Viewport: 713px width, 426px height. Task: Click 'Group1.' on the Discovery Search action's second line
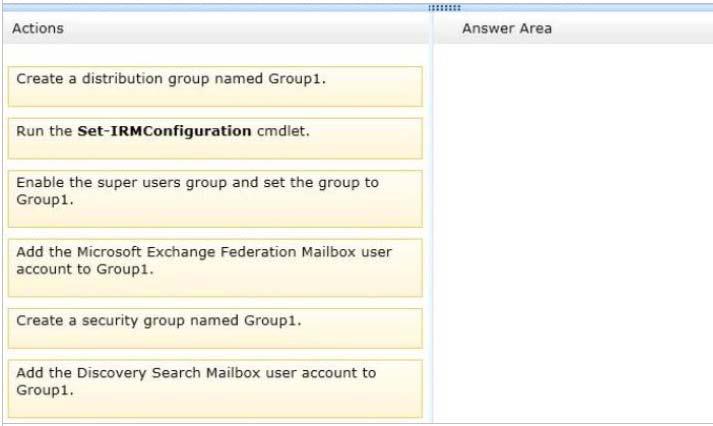coord(45,390)
